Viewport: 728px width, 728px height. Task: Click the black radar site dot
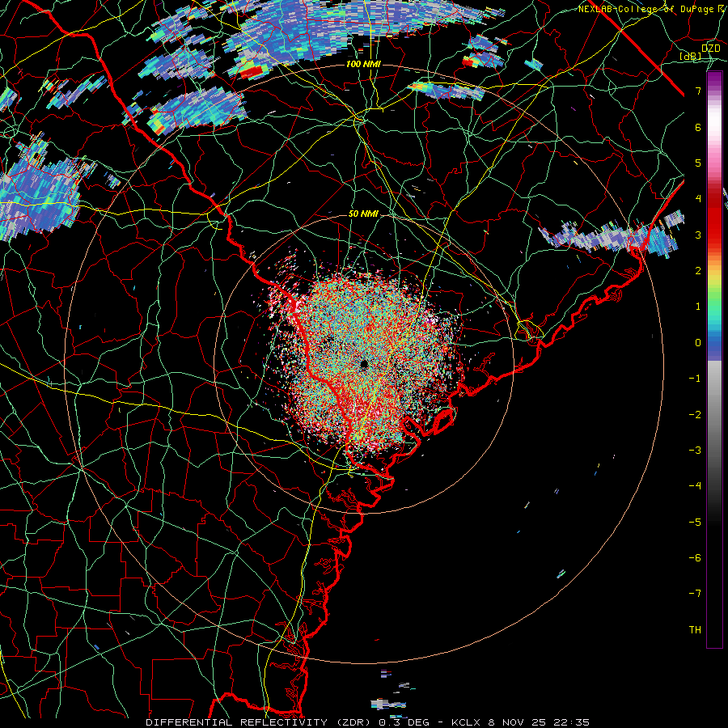click(x=364, y=364)
